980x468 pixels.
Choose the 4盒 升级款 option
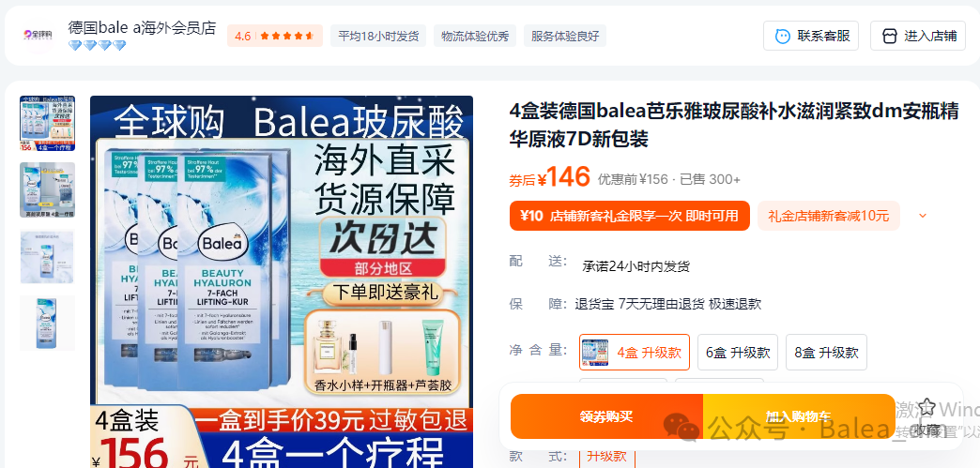[x=635, y=353]
